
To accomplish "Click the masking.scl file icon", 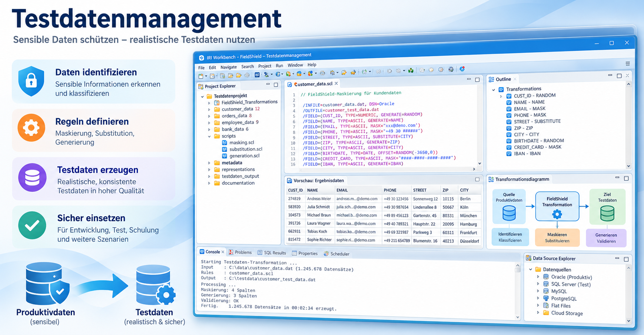I will [x=225, y=143].
